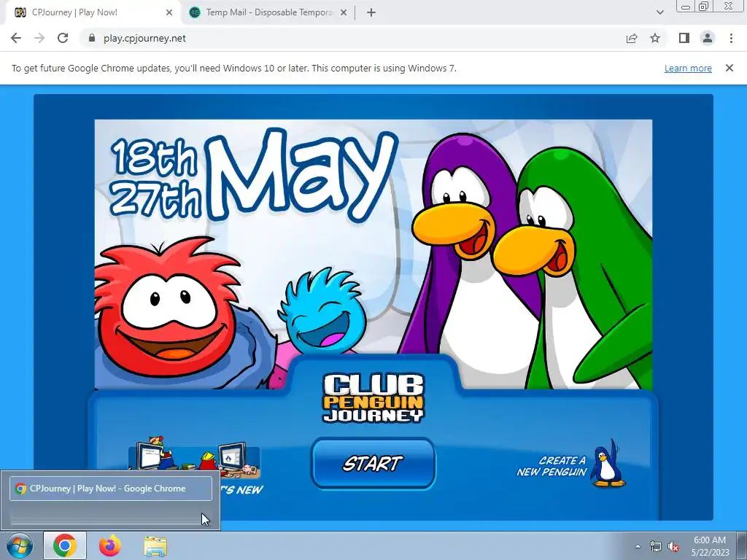Click the muted volume tray icon
Image resolution: width=747 pixels, height=560 pixels.
673,547
